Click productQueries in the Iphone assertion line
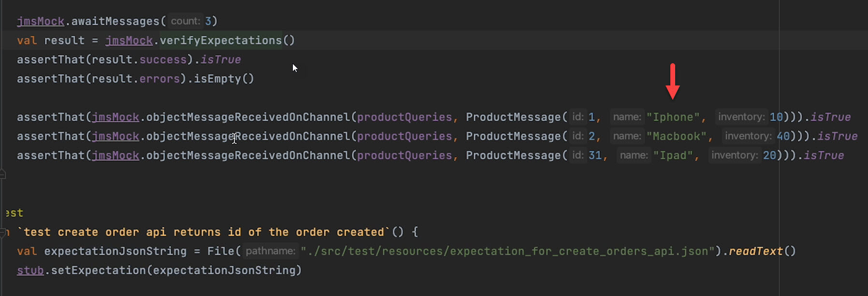Image resolution: width=868 pixels, height=296 pixels. pos(404,117)
